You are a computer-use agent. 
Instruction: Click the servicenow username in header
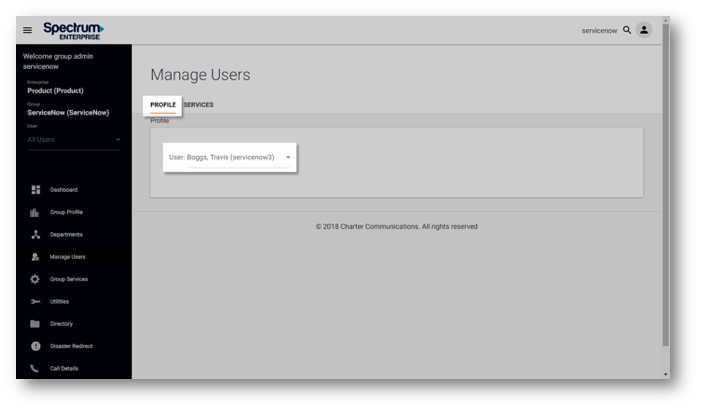pos(599,30)
